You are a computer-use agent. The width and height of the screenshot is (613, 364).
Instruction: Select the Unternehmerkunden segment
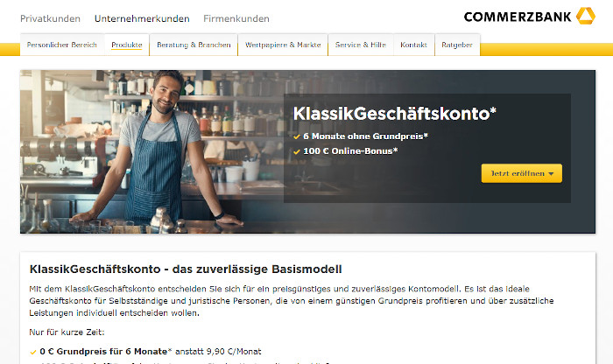(142, 18)
